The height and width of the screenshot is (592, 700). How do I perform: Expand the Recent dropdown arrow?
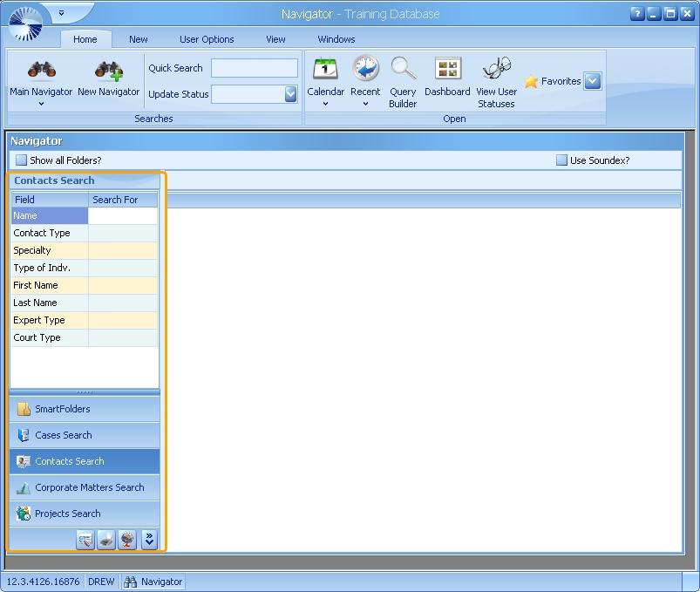pos(365,104)
